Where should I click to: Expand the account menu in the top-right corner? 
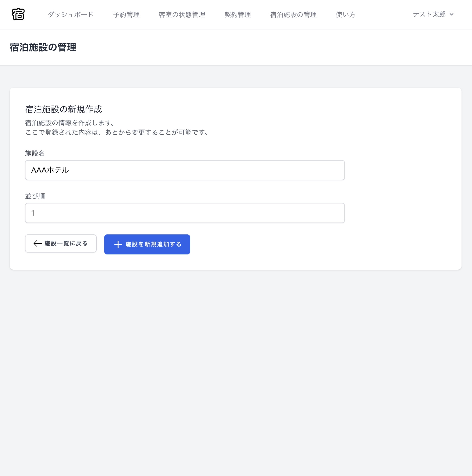pyautogui.click(x=433, y=15)
